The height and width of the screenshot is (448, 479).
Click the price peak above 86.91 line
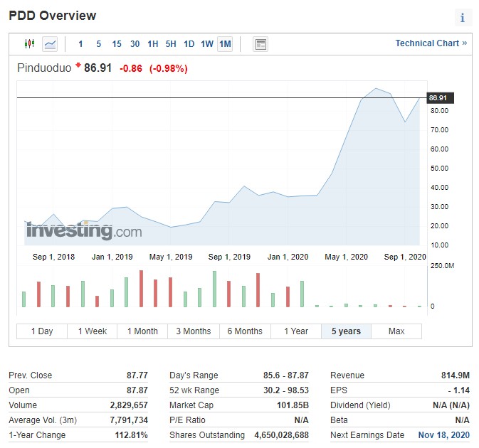tap(376, 88)
